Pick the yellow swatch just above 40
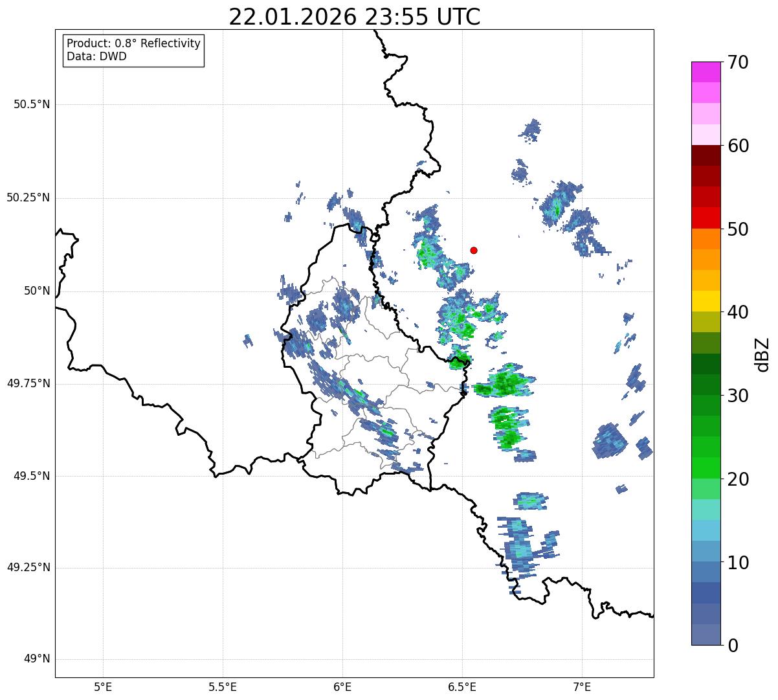Viewport: 778px width, 700px height. click(706, 301)
